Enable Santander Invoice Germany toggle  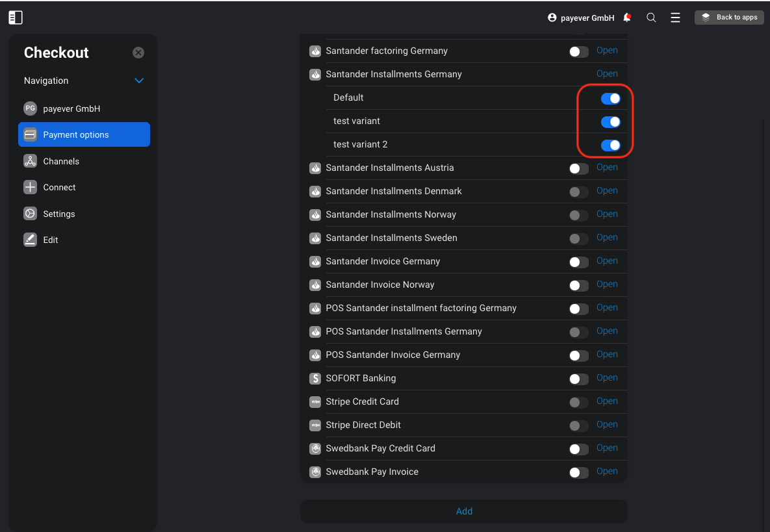579,262
